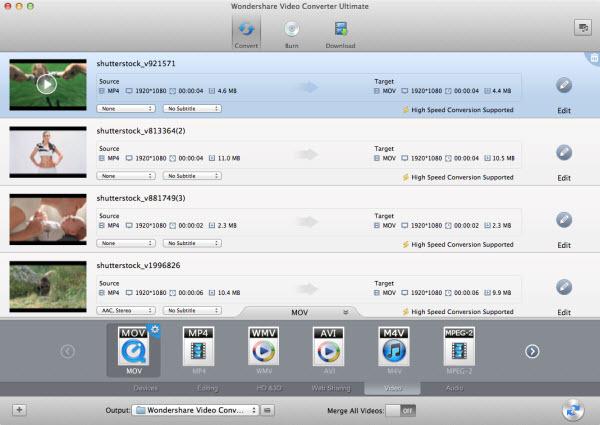Open the Output folder dropdown
Viewport: 600px width, 425px height.
(x=195, y=410)
